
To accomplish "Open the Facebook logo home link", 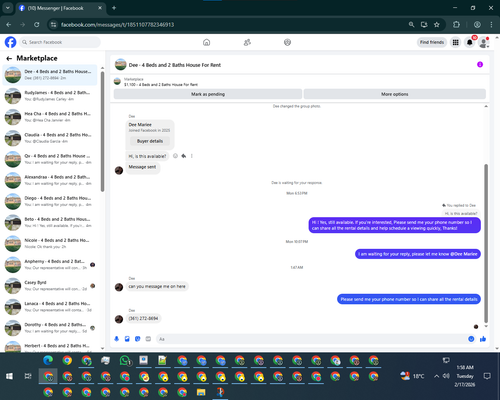I will (x=10, y=42).
